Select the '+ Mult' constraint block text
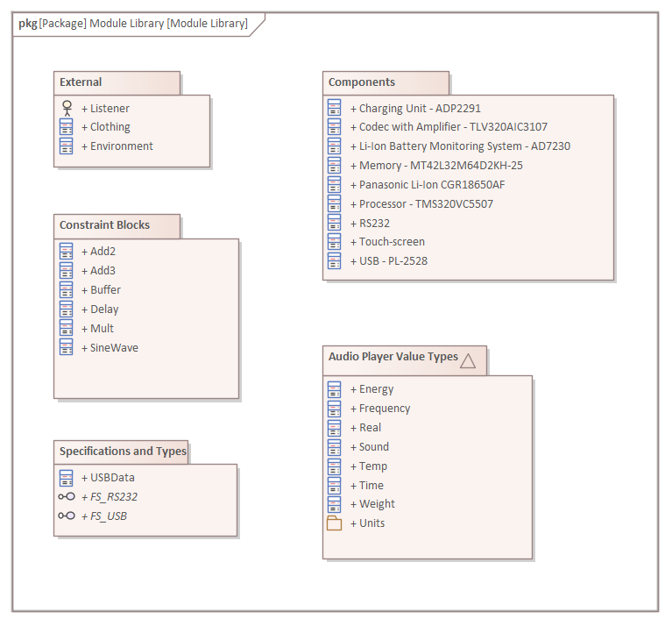Screen dimensions: 672x626 (98, 329)
